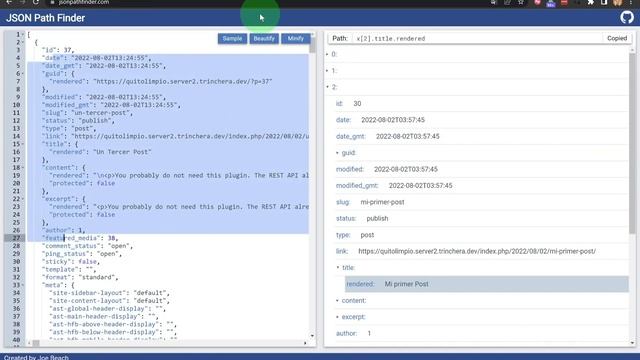Open the browser extensions puzzle icon
Image resolution: width=640 pixels, height=360 pixels.
pos(591,2)
